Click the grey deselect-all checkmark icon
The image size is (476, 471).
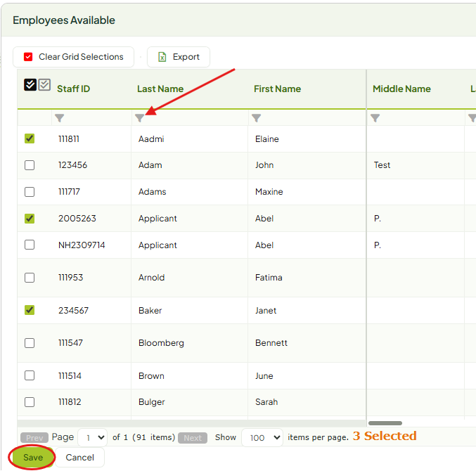[x=44, y=84]
